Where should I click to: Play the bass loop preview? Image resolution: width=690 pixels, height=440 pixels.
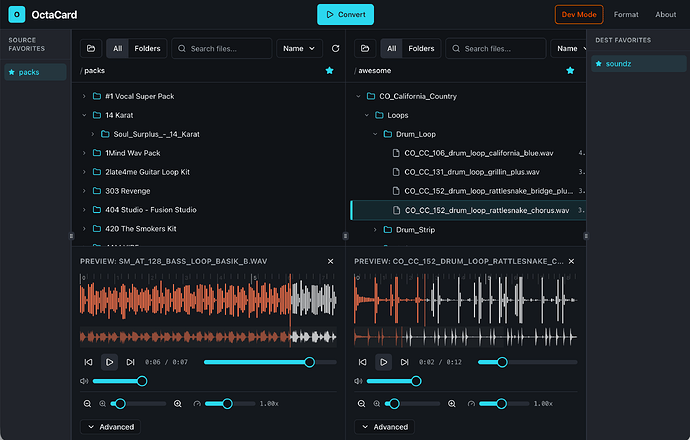(110, 362)
